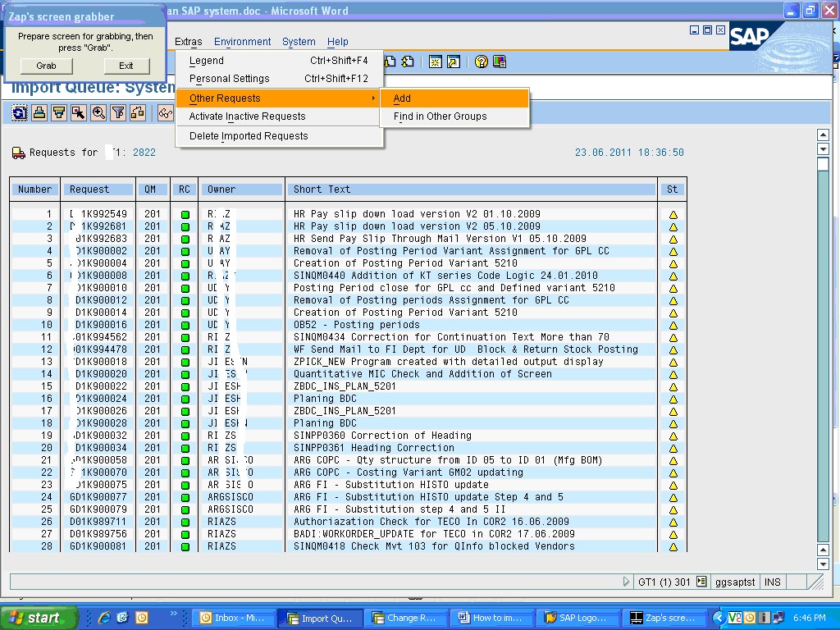
Task: Open the Extras menu
Action: 188,42
